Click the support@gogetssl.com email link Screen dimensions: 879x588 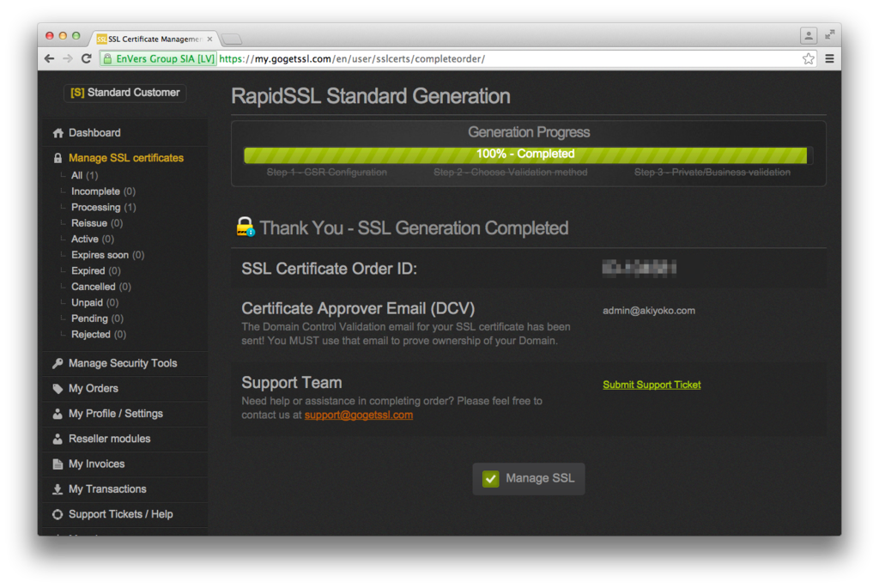[x=359, y=415]
